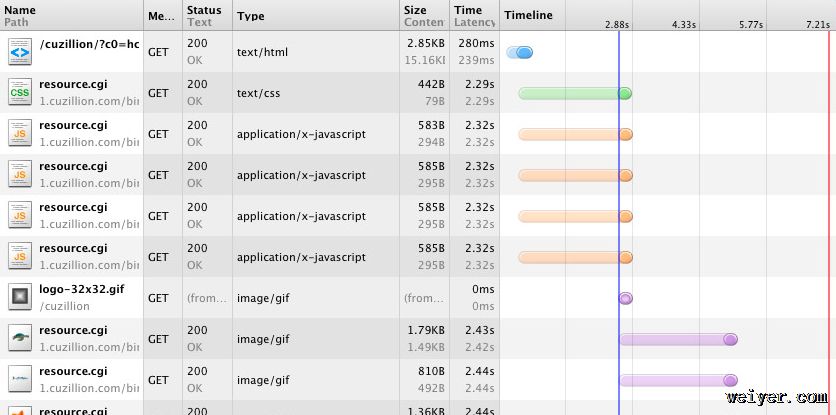The image size is (836, 415).
Task: Click the text/html type cell
Action: click(x=262, y=52)
